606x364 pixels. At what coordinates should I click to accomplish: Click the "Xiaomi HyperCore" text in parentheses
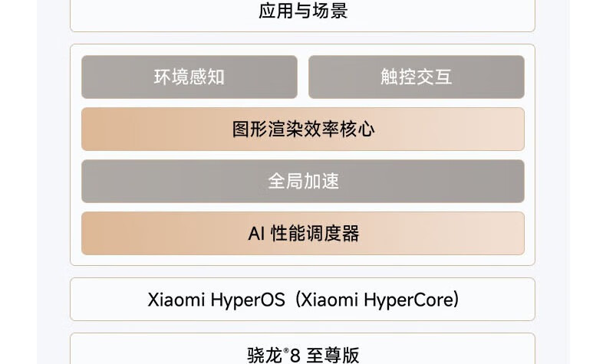[x=380, y=299]
